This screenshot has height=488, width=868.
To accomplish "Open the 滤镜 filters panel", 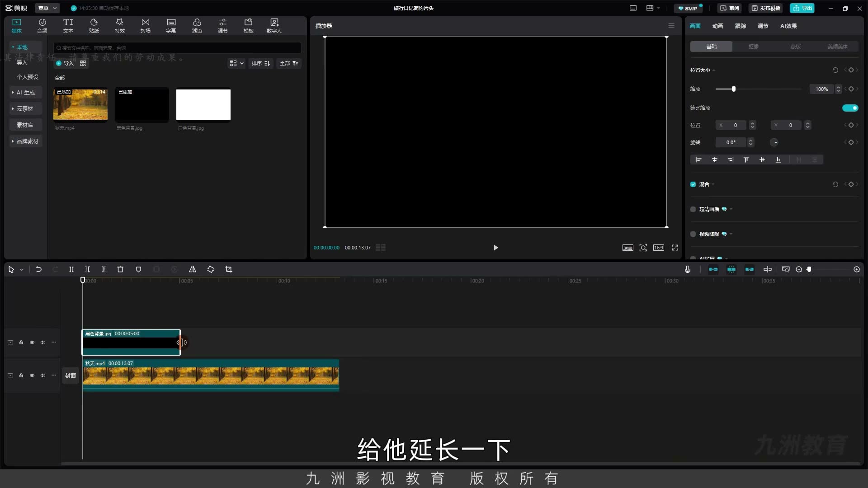I will pos(197,26).
